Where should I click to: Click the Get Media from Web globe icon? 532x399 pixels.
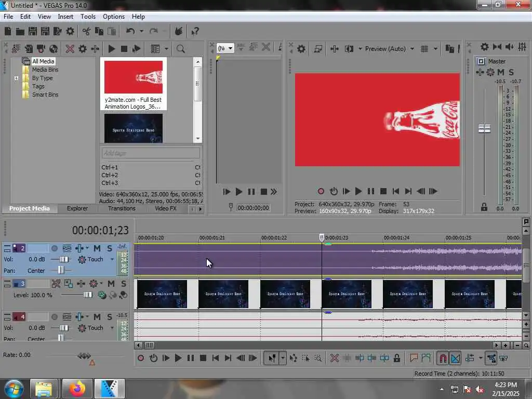pos(54,49)
